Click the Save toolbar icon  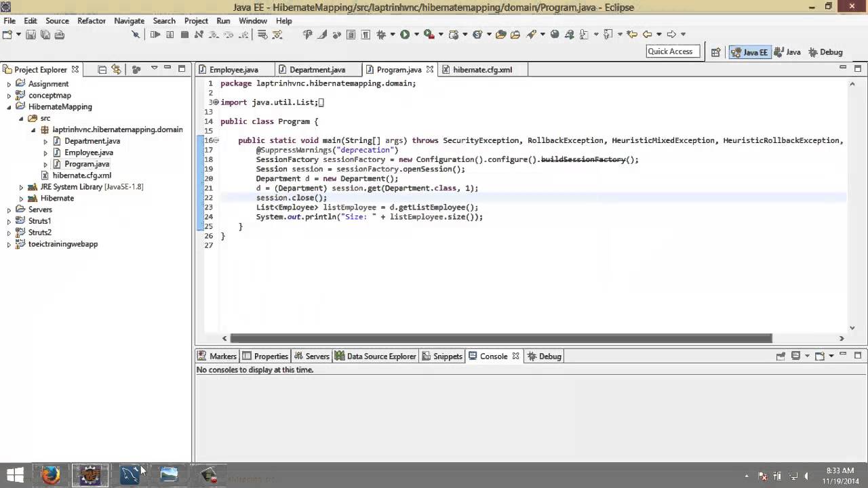(31, 35)
